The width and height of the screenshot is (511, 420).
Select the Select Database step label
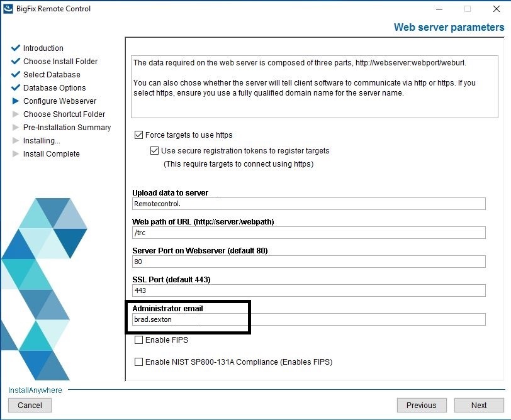(x=52, y=75)
